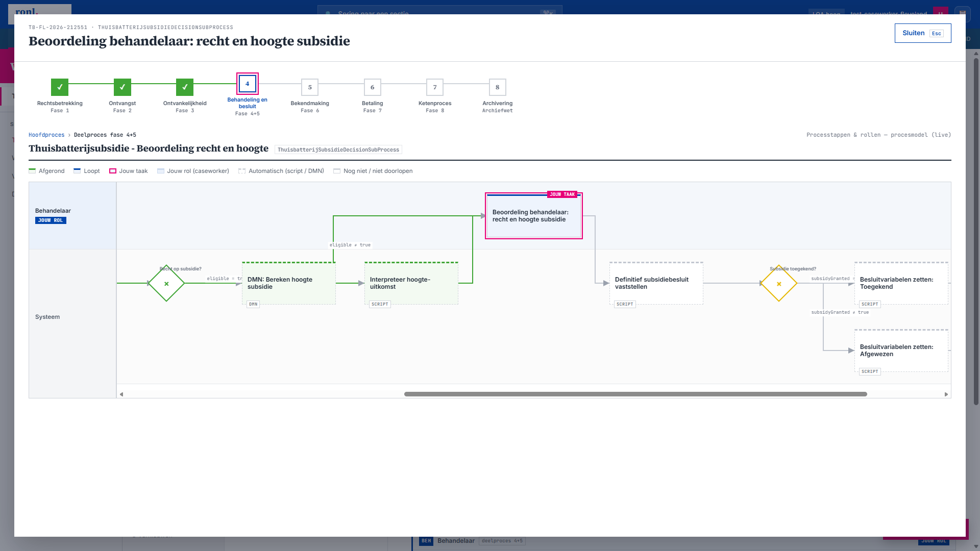Click the 'Jouw rol (caseworker)' legend entry
This screenshot has height=551, width=980.
193,171
